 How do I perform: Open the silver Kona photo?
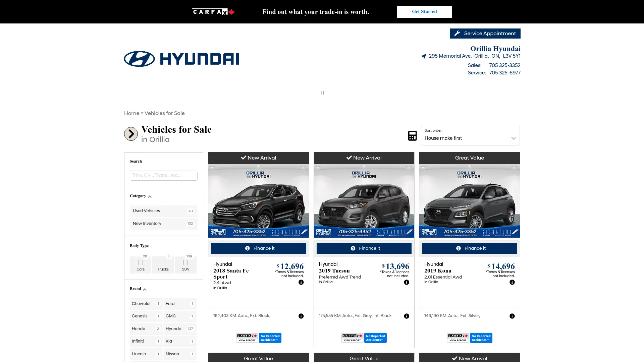[470, 201]
